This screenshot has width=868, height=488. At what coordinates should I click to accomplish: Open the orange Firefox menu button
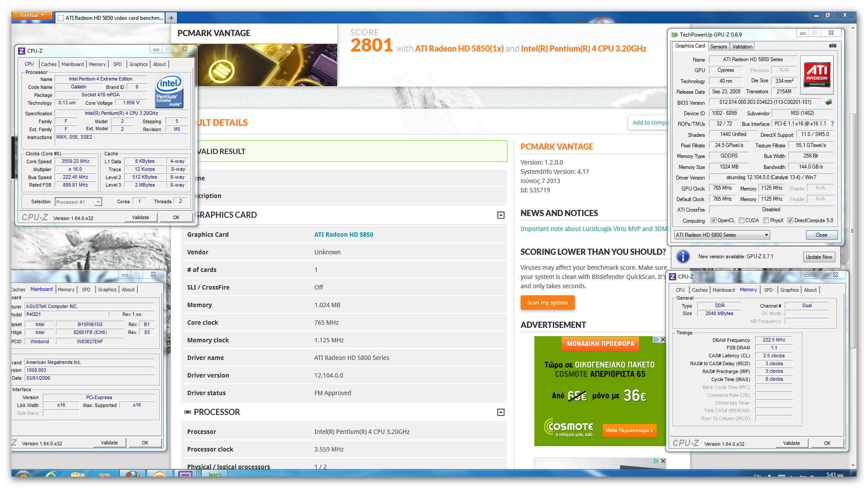pos(32,15)
